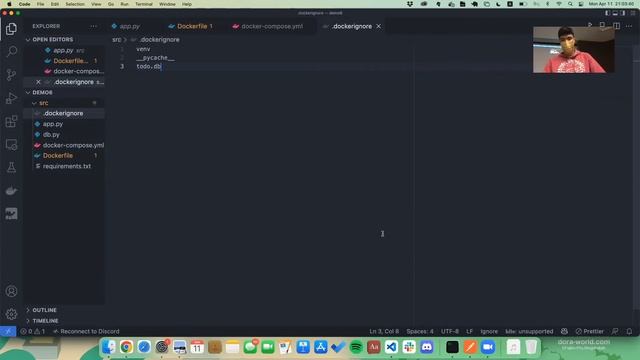Viewport: 640px width, 360px height.
Task: Expand the Outline section
Action: click(44, 310)
